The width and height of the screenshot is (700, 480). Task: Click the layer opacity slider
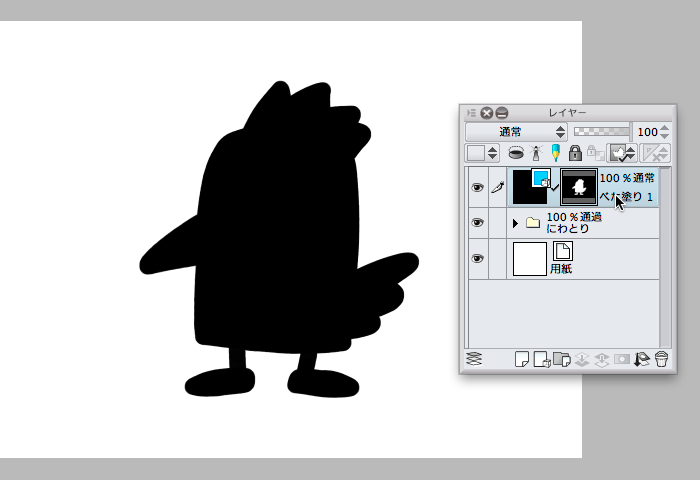pyautogui.click(x=601, y=131)
